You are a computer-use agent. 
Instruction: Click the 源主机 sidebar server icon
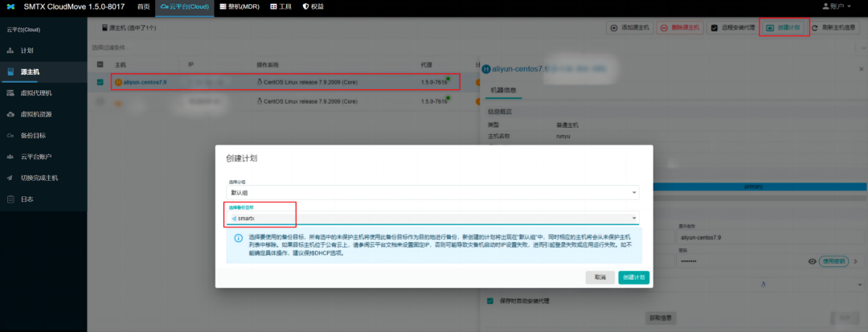click(10, 72)
